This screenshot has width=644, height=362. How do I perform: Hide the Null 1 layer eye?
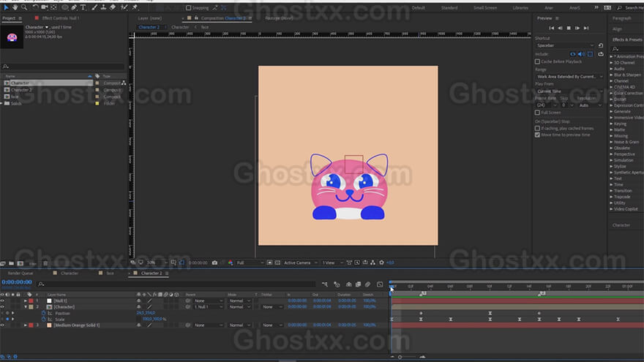coord(2,301)
